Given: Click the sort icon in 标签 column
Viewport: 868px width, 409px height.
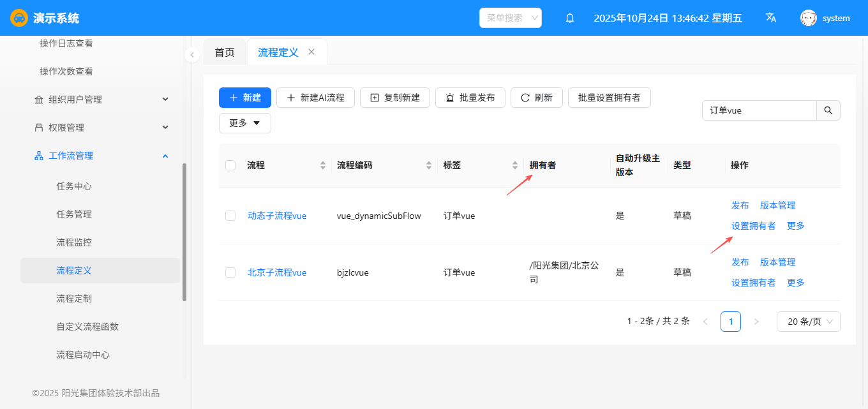Looking at the screenshot, I should coord(515,165).
